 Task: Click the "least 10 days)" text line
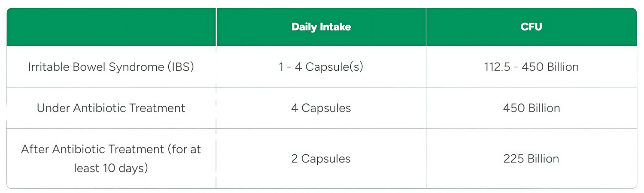click(x=111, y=168)
